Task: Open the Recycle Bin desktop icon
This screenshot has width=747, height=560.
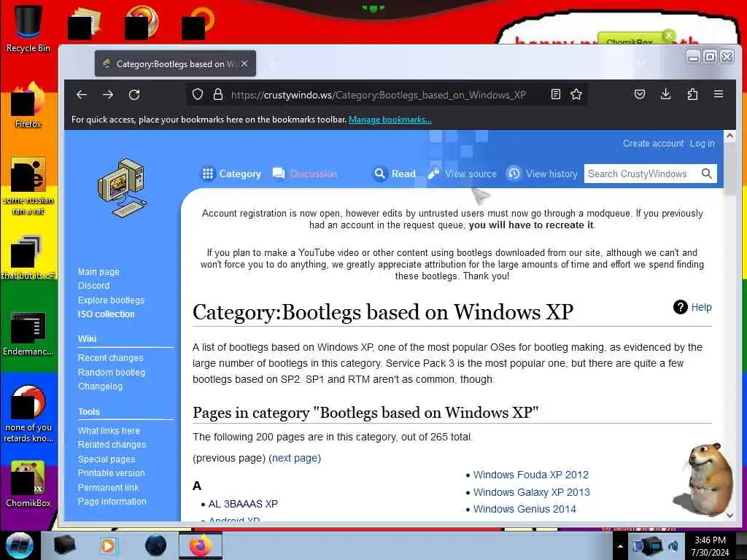Action: [28, 27]
